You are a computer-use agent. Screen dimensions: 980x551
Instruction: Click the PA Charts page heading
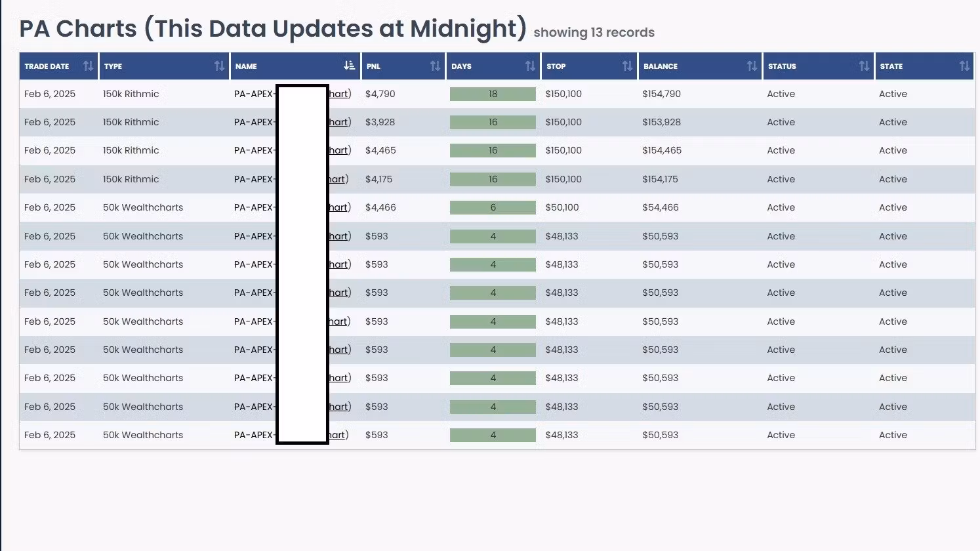coord(273,29)
